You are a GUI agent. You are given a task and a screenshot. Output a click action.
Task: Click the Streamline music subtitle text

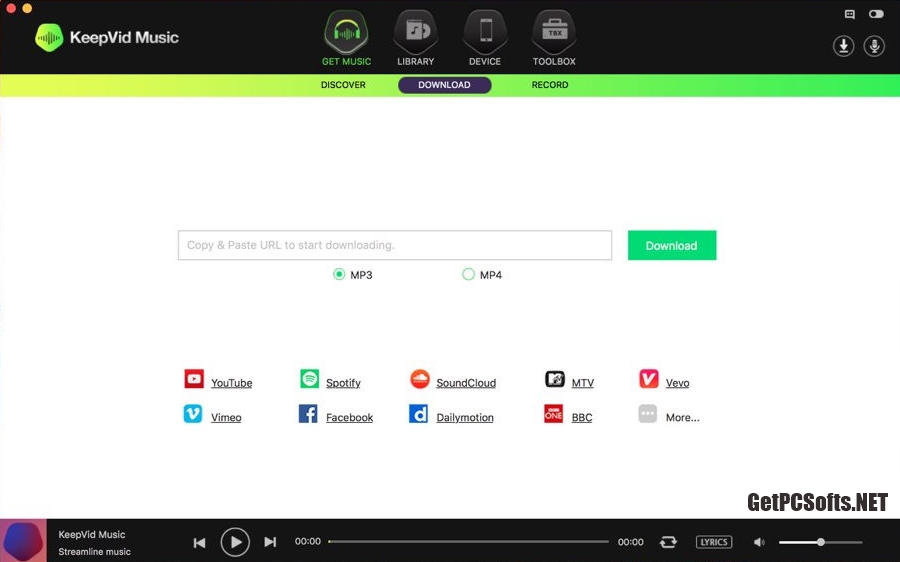(x=95, y=552)
